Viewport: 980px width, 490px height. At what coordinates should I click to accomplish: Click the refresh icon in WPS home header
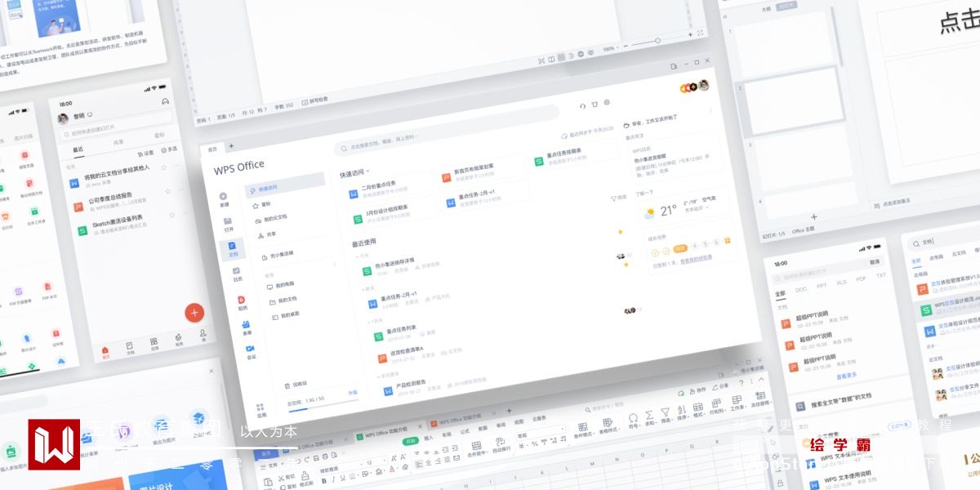583,105
